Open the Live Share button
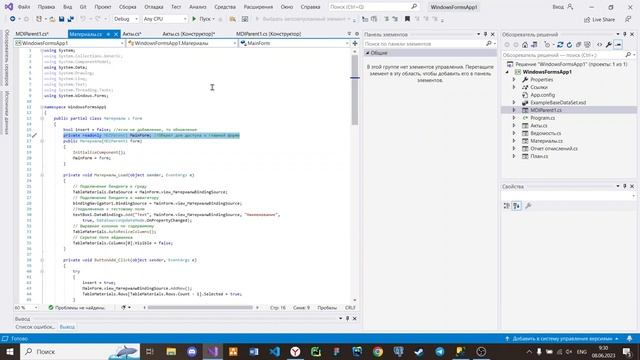640x360 pixels. pos(599,19)
